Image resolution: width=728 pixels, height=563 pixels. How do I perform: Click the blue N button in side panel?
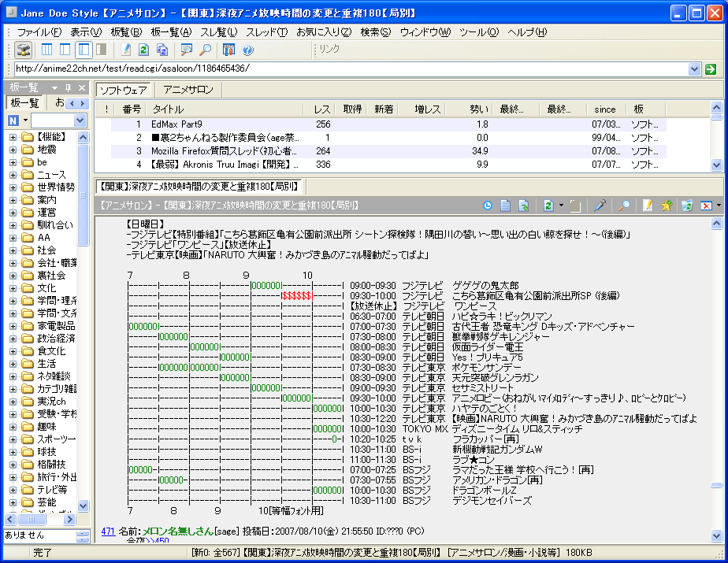pos(13,120)
